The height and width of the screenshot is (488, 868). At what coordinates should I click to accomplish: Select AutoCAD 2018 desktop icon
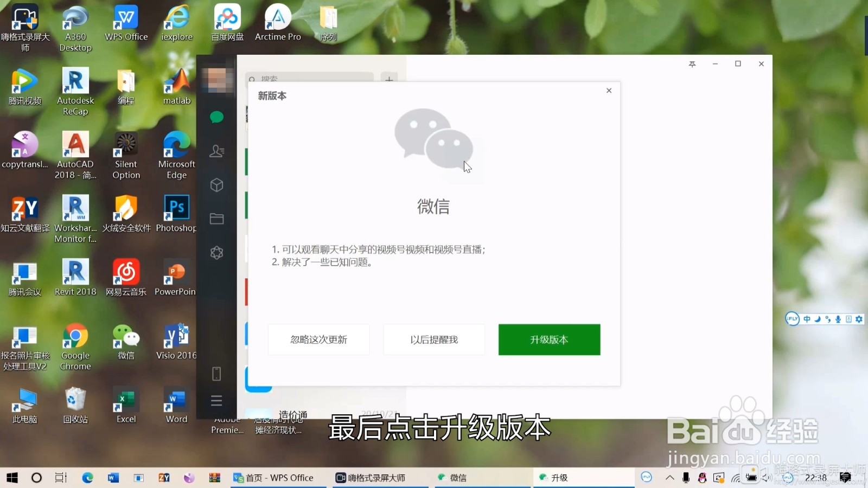[75, 156]
